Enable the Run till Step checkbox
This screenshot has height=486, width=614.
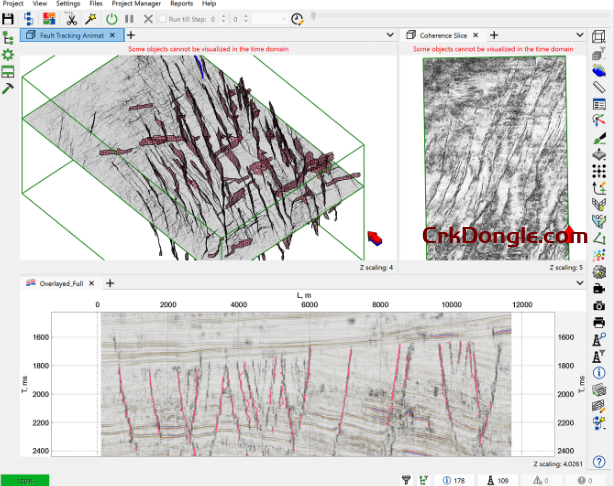coord(164,19)
